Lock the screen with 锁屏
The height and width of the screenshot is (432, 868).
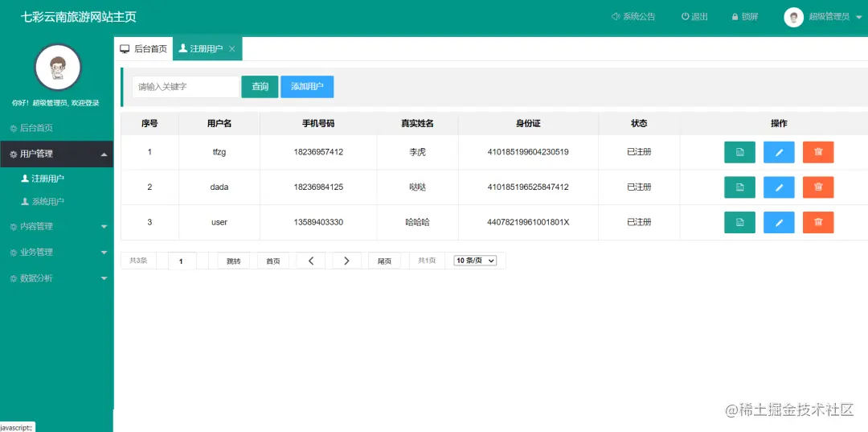[744, 17]
